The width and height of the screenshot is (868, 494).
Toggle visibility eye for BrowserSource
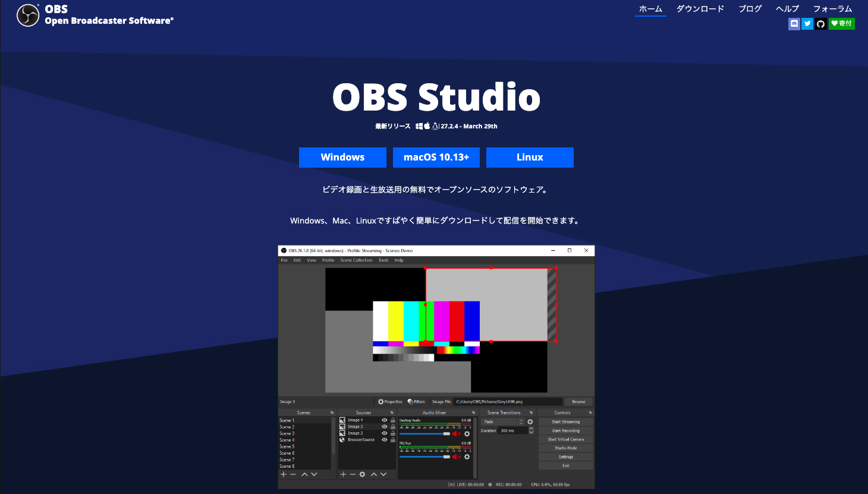385,440
